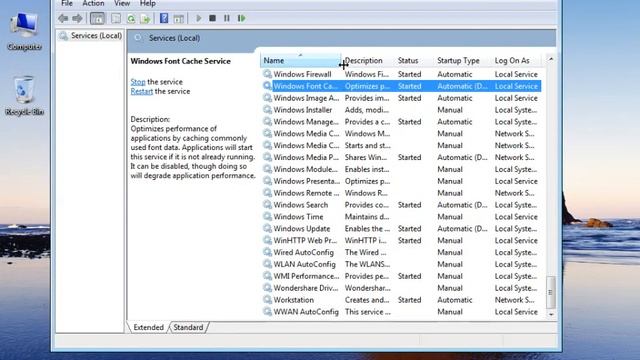Sort by the Startup Type column header
Screen dimensions: 640x360
[462, 60]
